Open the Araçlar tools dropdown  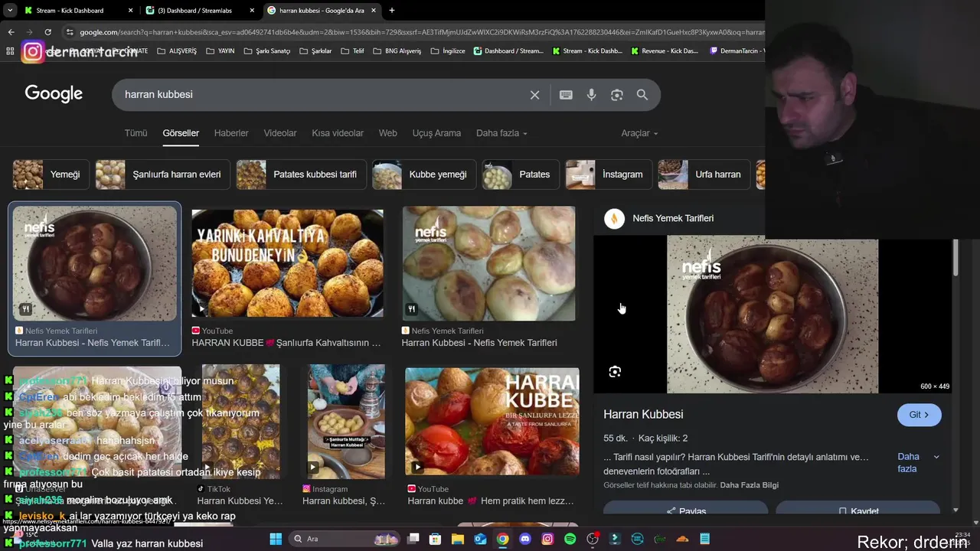click(x=639, y=133)
